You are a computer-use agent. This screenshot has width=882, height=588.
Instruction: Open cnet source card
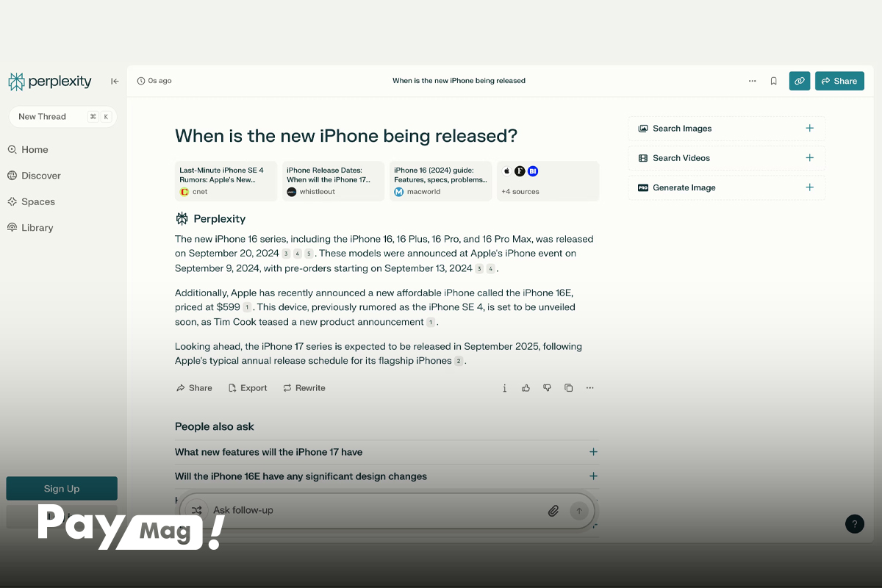point(226,181)
